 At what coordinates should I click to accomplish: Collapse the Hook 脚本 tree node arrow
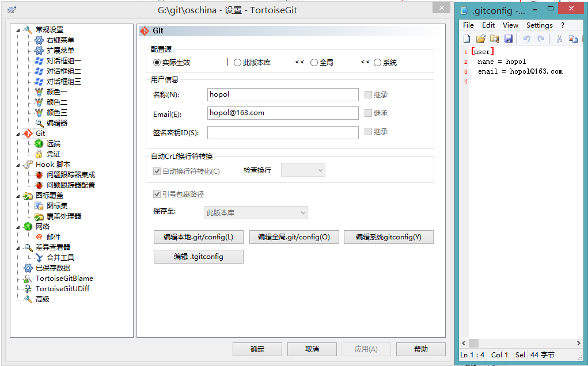coord(18,165)
